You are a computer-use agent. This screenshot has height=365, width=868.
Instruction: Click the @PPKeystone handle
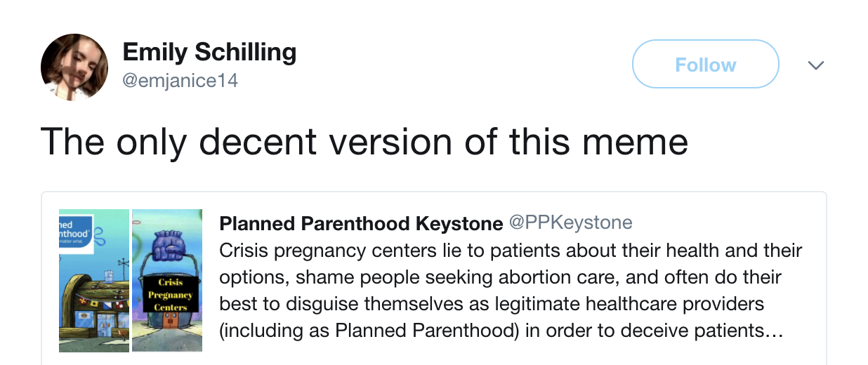pos(570,223)
